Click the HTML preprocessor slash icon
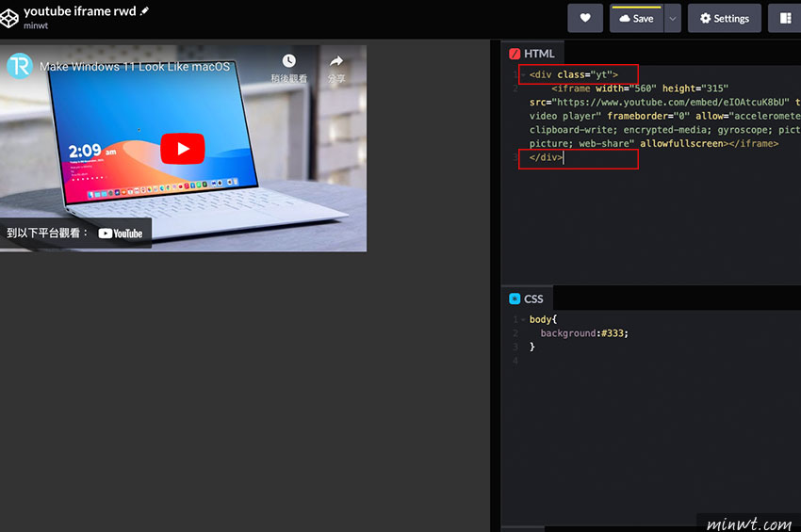This screenshot has width=801, height=532. (x=515, y=54)
